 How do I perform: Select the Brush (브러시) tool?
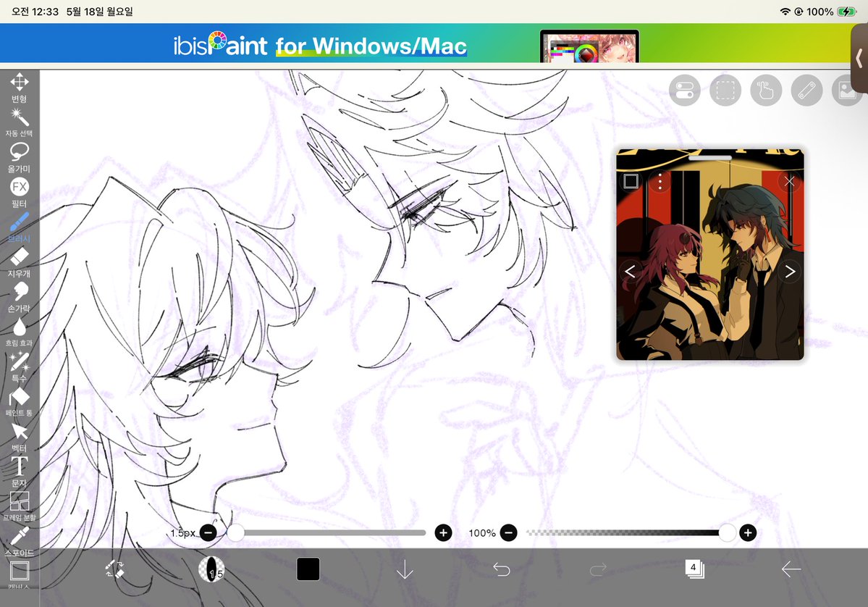20,227
